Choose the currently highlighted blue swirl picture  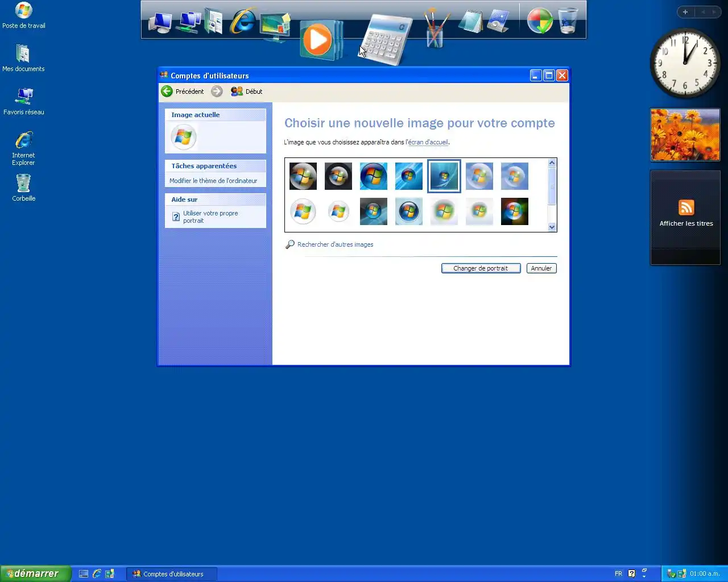click(444, 176)
